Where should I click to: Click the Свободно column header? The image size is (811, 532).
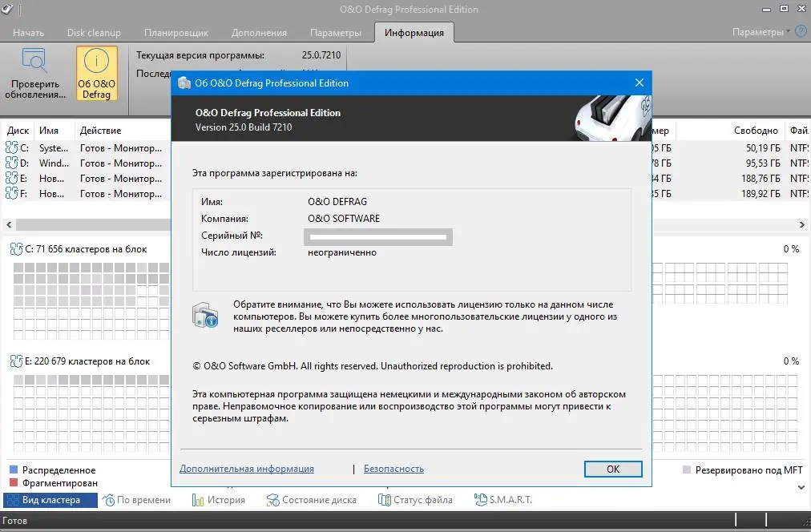tap(756, 131)
